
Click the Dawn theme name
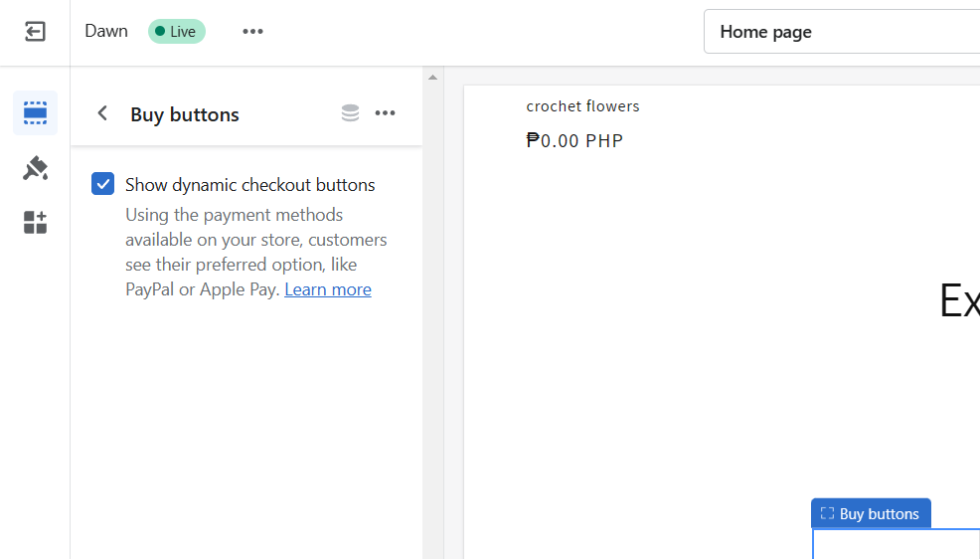(106, 31)
